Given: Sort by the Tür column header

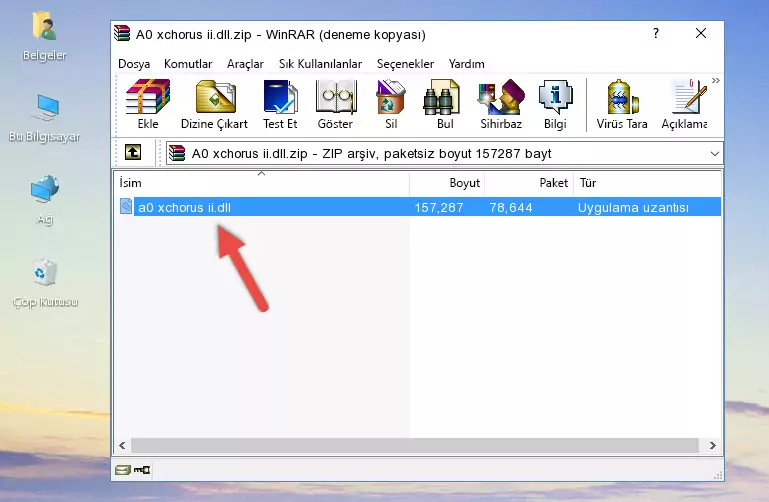Looking at the screenshot, I should point(647,183).
